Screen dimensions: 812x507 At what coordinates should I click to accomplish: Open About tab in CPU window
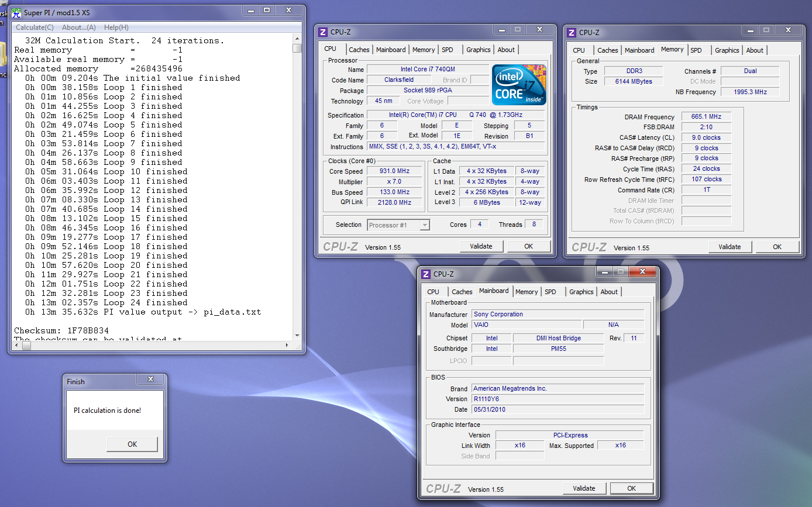[506, 50]
